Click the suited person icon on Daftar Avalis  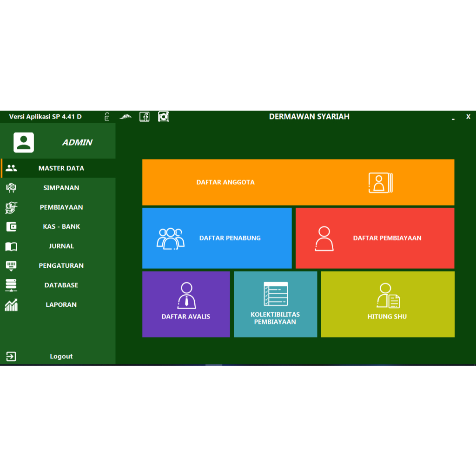pos(186,295)
